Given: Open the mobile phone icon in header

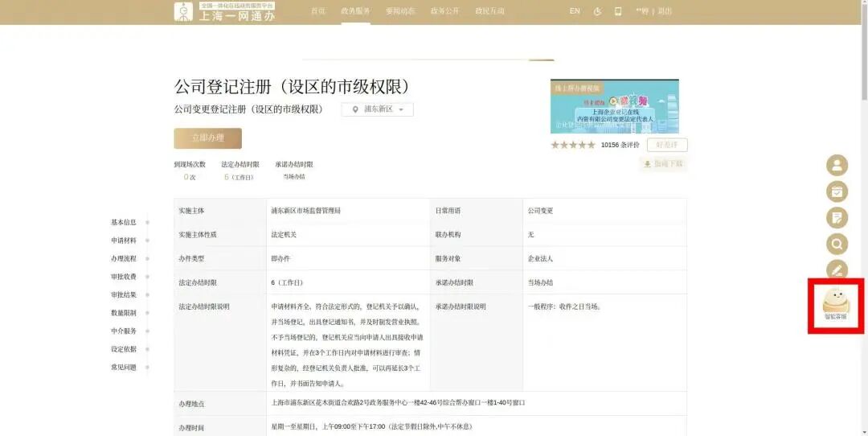Looking at the screenshot, I should (618, 11).
